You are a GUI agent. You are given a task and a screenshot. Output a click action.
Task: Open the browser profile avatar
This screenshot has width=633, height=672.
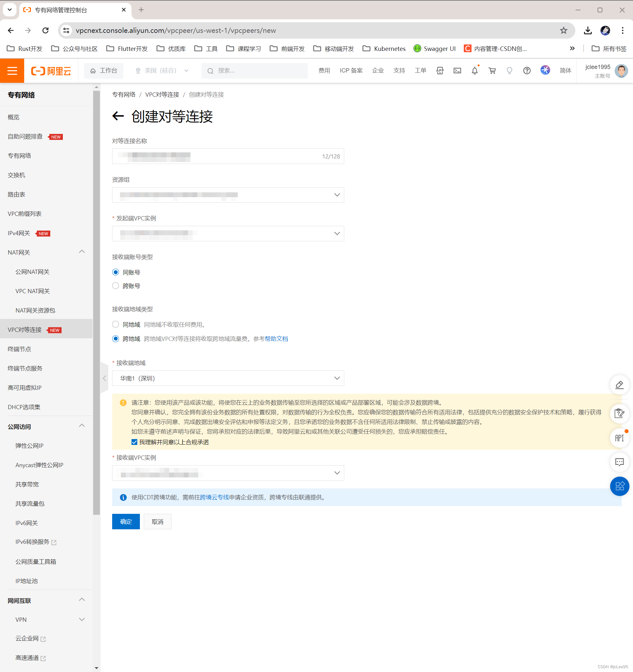pos(605,30)
